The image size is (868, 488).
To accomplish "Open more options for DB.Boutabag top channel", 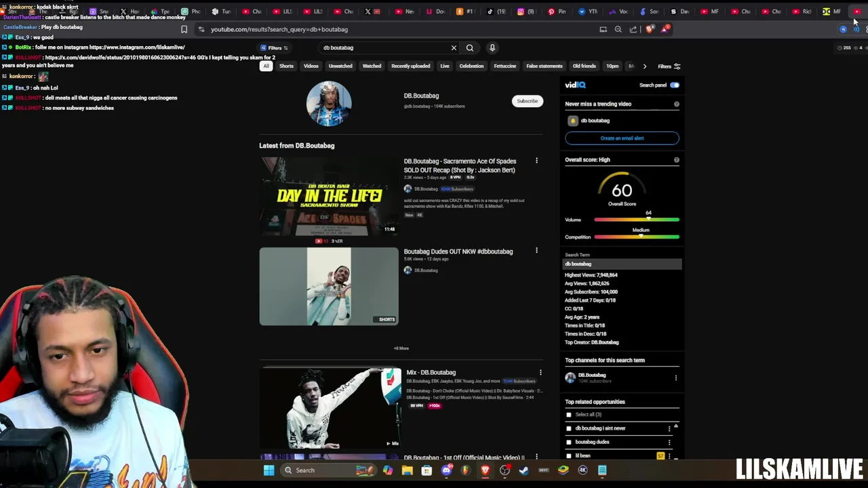I will tap(675, 378).
